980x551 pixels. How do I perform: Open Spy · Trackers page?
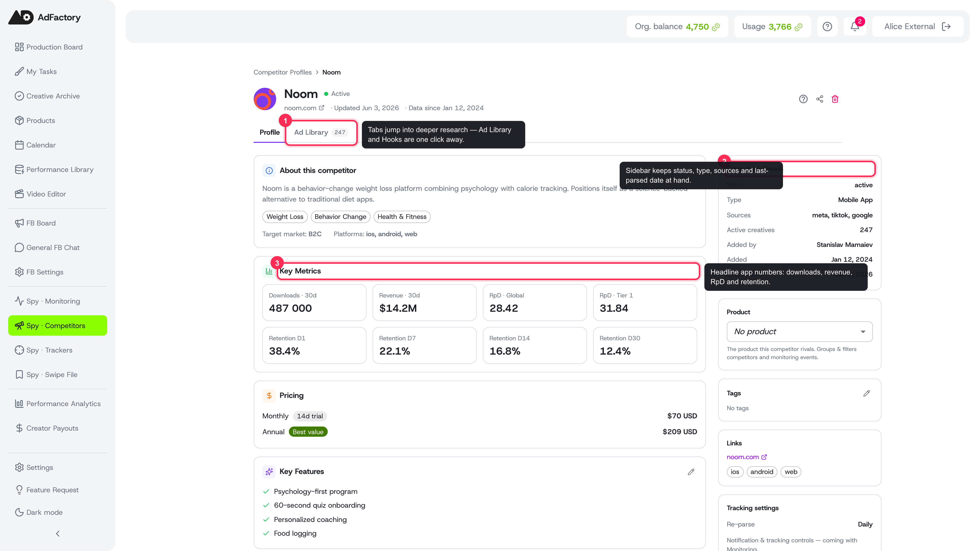pyautogui.click(x=57, y=350)
